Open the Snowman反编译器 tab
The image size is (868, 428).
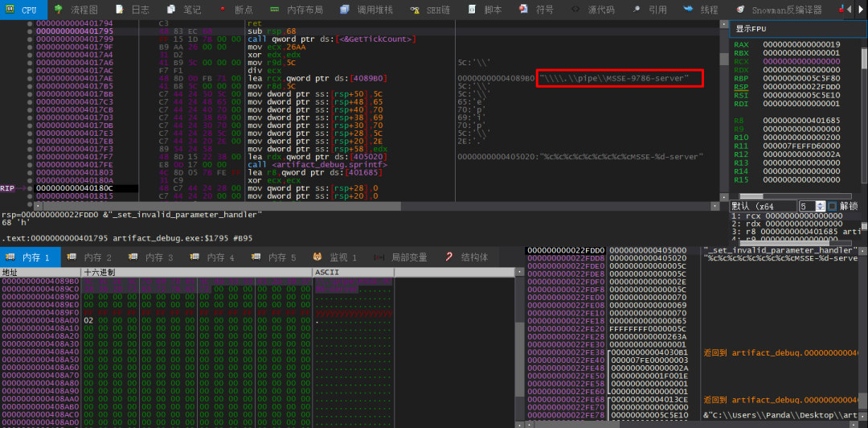[x=786, y=10]
